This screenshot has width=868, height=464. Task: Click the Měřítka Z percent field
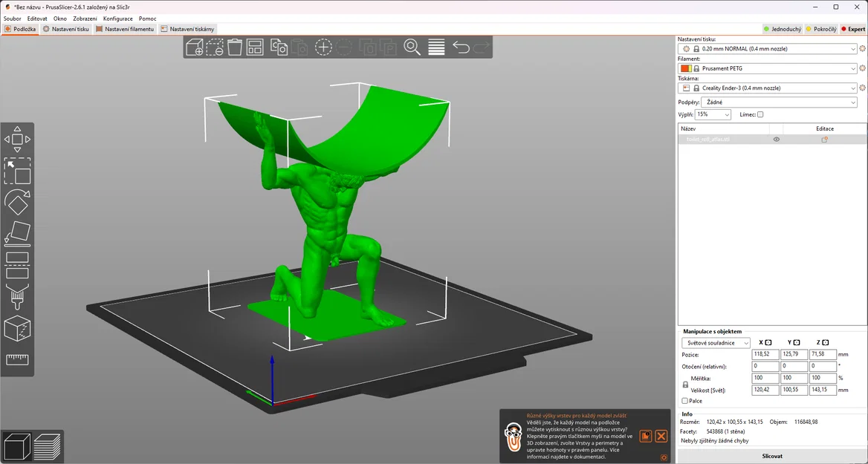[x=823, y=379]
